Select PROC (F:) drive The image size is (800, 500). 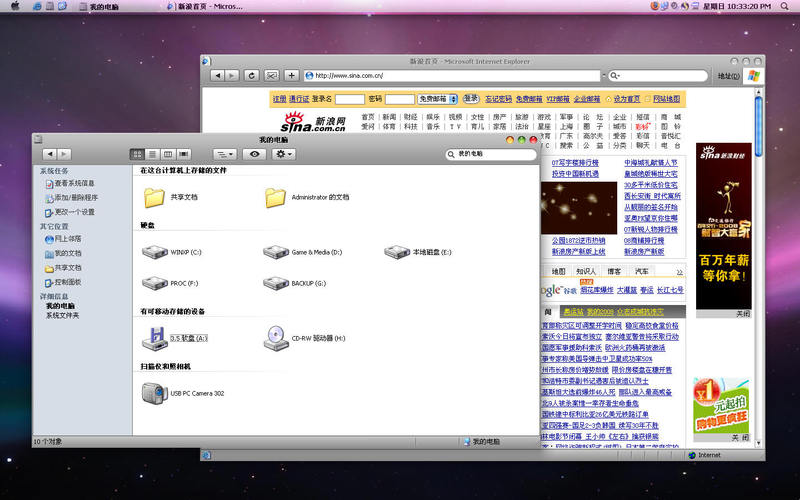click(170, 283)
